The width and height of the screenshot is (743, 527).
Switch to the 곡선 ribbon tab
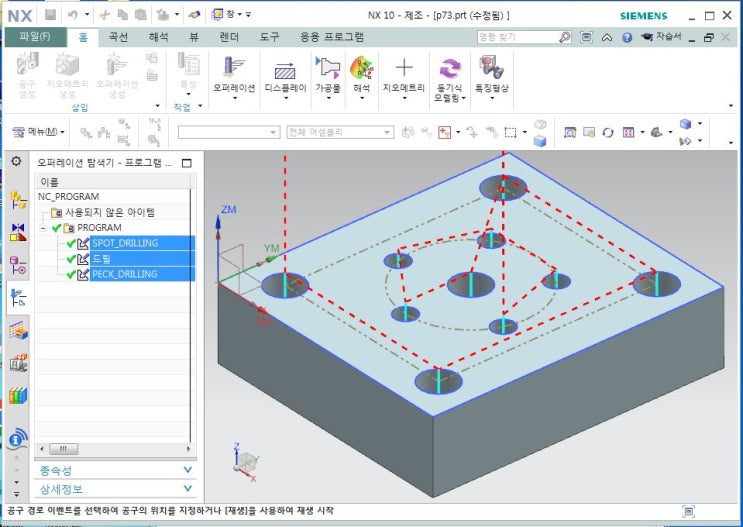click(x=119, y=36)
